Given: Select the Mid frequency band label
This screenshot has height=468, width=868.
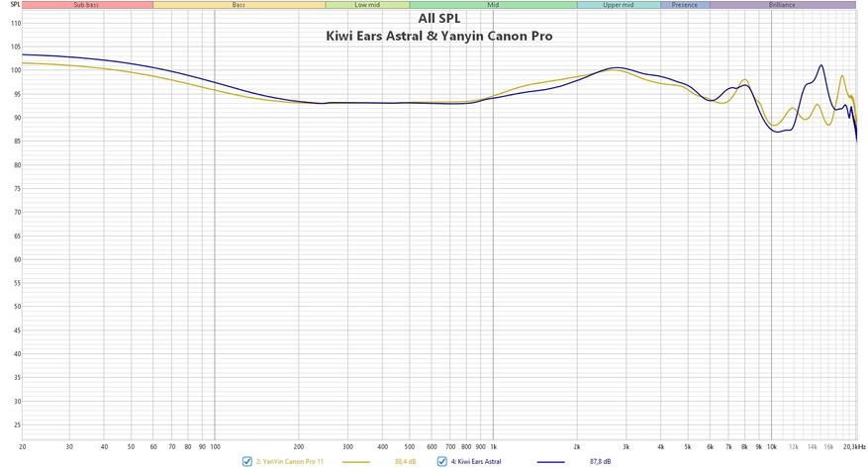Looking at the screenshot, I should pyautogui.click(x=493, y=5).
